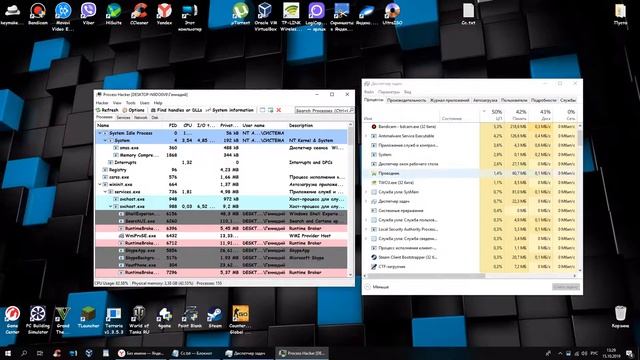640x360 pixels.
Task: Sort Process Hacker list by CPU column
Action: pos(187,125)
